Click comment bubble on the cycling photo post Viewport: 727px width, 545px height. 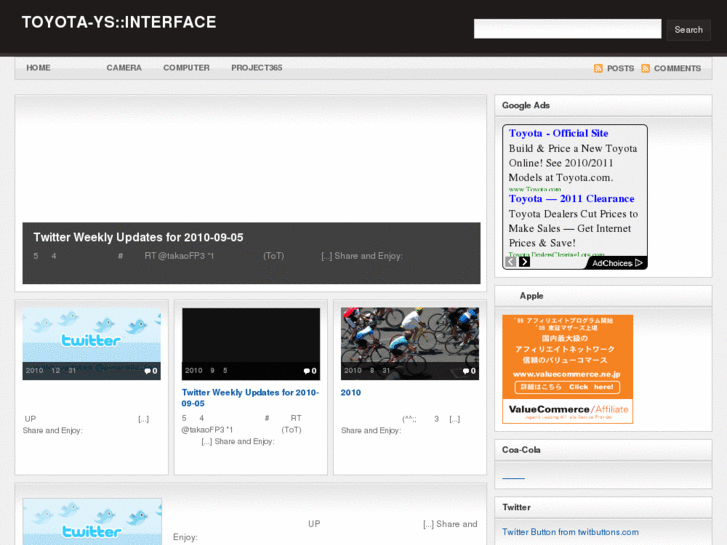(468, 371)
